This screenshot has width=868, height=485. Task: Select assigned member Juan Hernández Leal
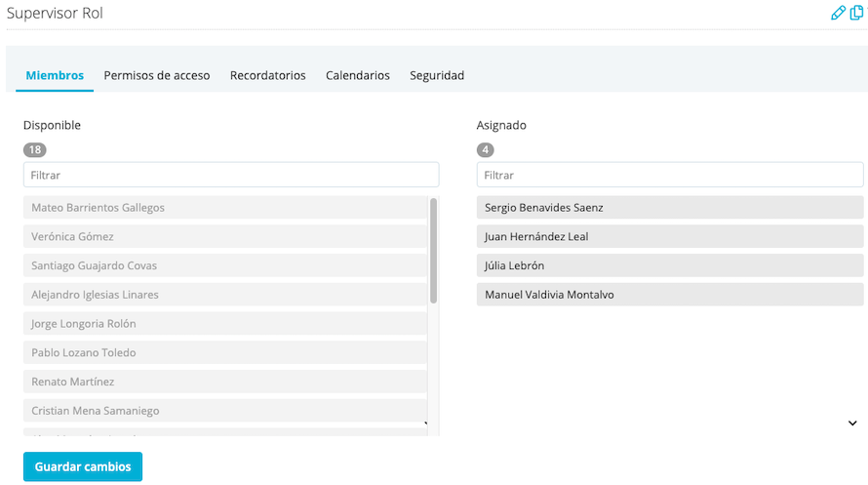point(670,236)
